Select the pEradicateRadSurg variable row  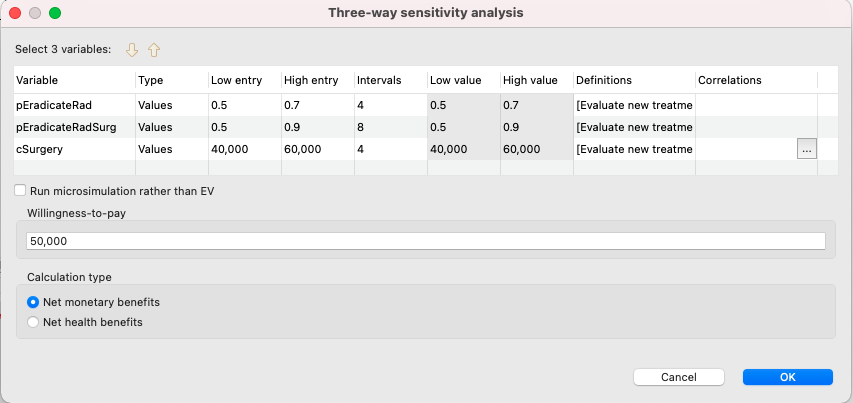coord(426,127)
